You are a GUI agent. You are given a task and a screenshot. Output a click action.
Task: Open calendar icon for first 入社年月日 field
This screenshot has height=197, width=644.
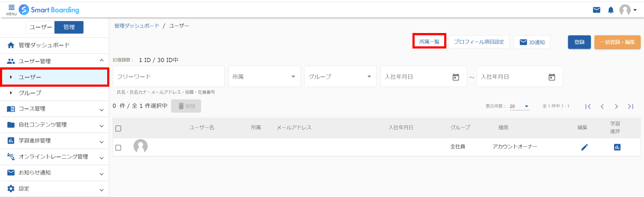(x=456, y=77)
